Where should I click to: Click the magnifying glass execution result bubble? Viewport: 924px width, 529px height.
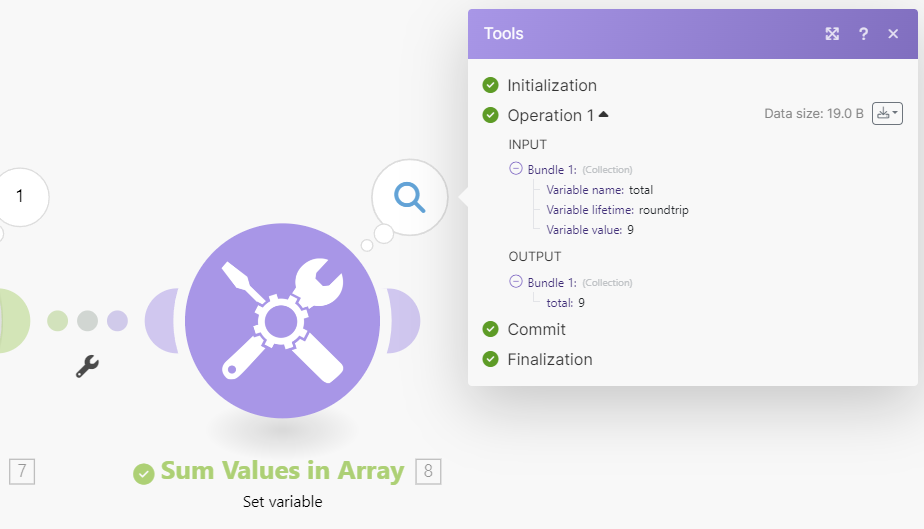click(x=409, y=197)
